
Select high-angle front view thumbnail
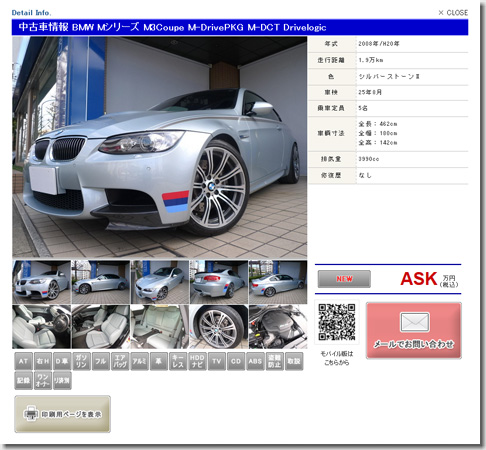[x=160, y=282]
